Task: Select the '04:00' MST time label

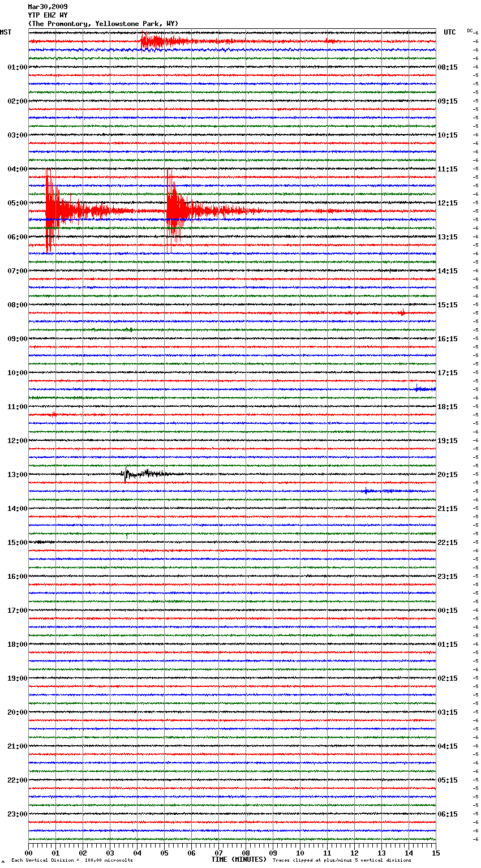Action: (18, 169)
